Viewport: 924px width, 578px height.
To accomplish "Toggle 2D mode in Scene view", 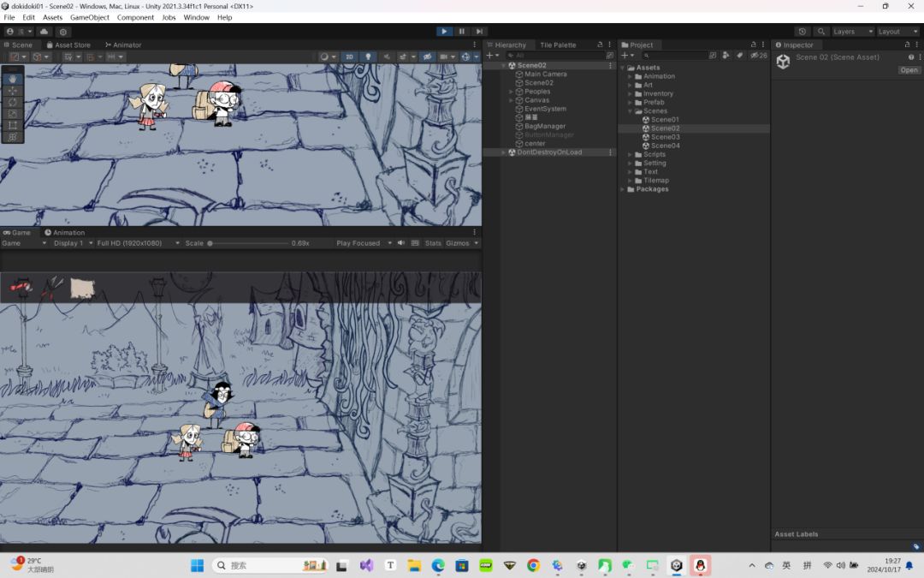I will pos(349,57).
